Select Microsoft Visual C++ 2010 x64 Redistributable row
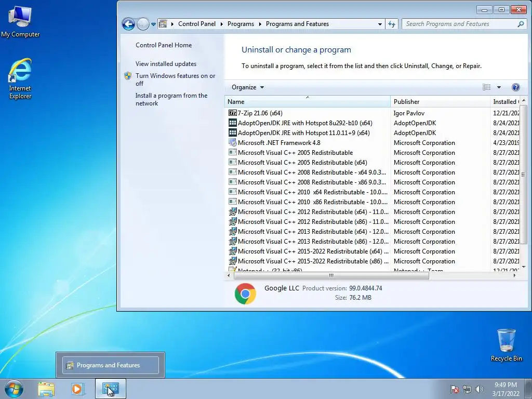The width and height of the screenshot is (532, 399). (372, 192)
